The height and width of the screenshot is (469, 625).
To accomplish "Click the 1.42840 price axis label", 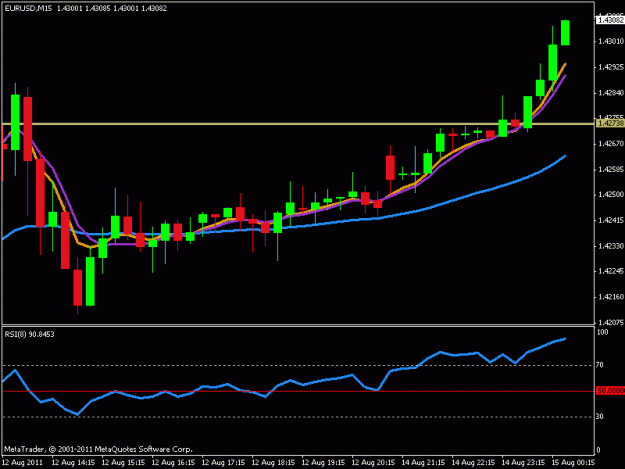I will pos(611,93).
